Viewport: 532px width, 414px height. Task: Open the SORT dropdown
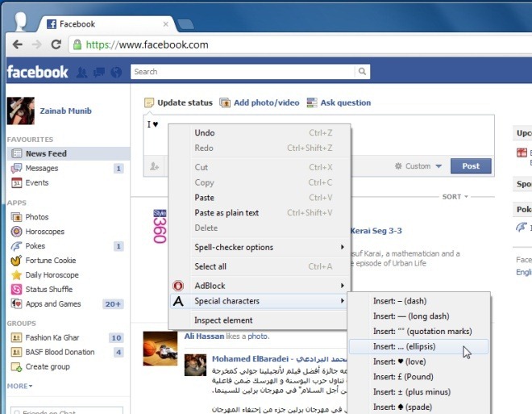pos(455,197)
